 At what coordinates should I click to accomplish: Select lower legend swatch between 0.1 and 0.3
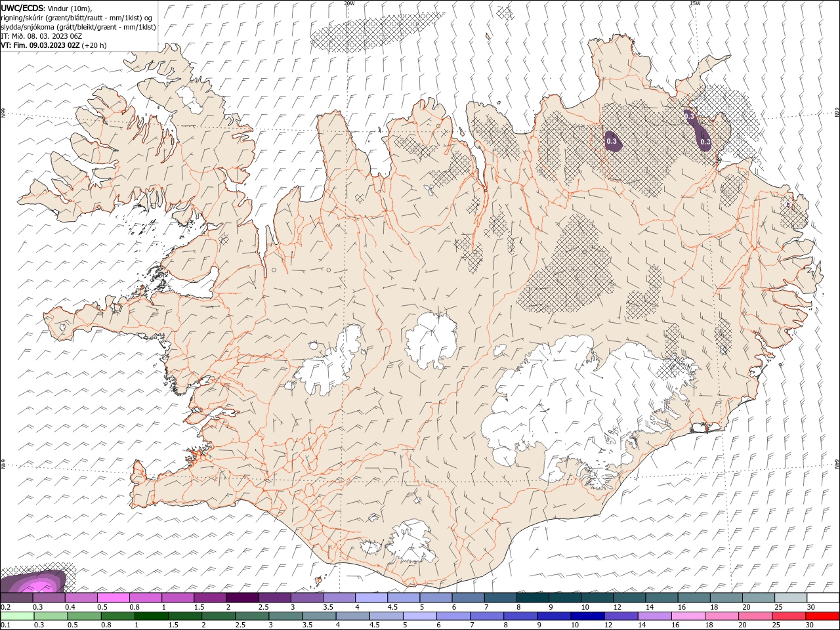pos(18,616)
